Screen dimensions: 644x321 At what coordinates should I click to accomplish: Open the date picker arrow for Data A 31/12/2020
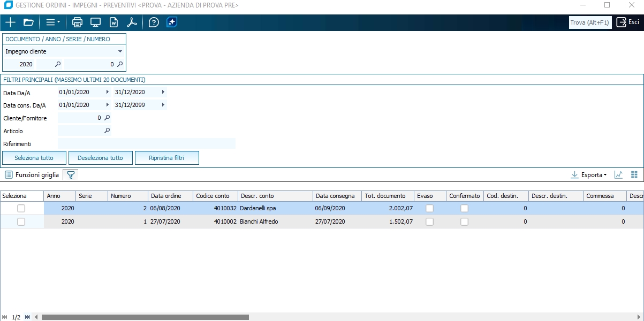(x=163, y=92)
